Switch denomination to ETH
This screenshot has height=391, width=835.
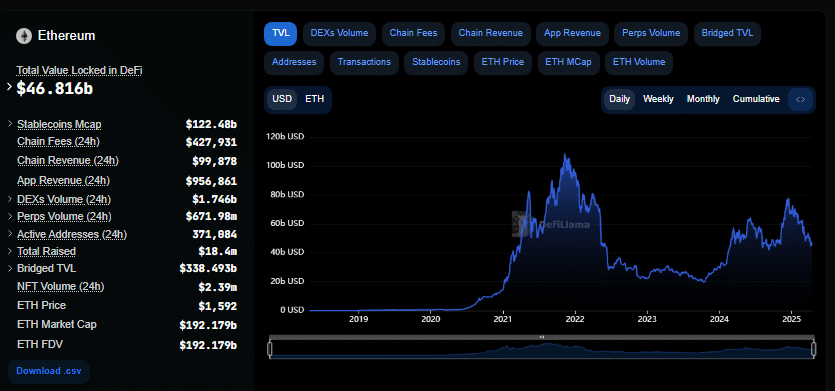click(x=314, y=100)
